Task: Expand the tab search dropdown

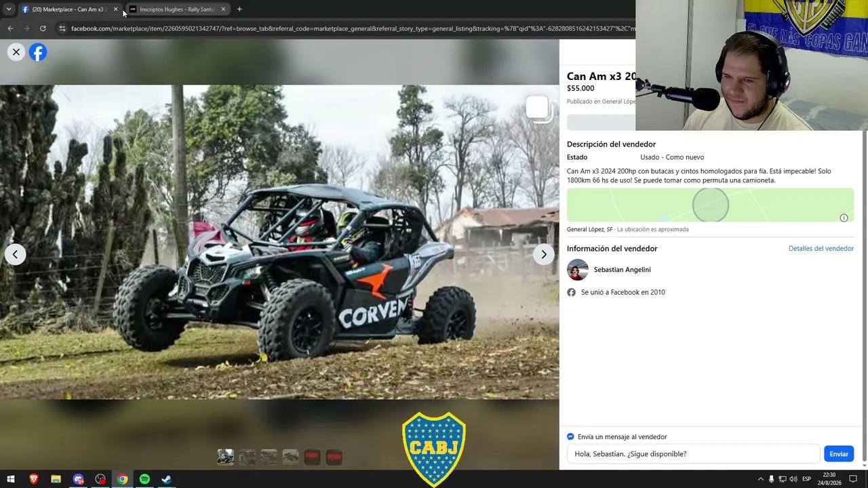Action: click(9, 9)
